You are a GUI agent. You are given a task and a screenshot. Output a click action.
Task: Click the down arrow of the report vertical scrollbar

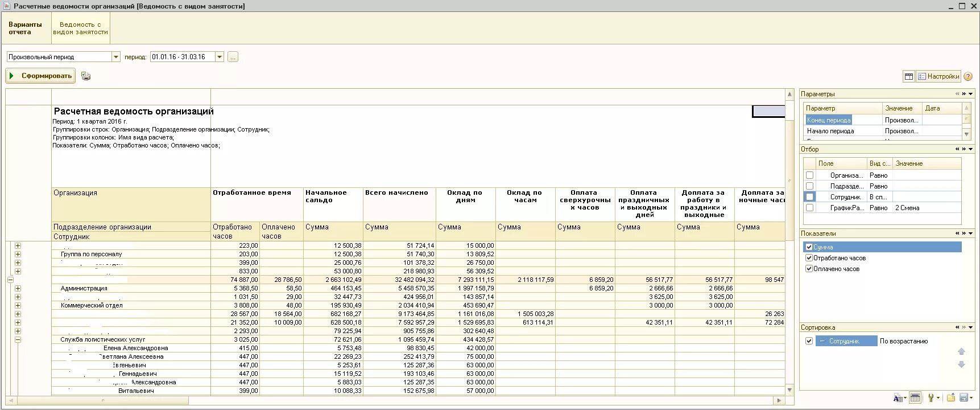(789, 390)
